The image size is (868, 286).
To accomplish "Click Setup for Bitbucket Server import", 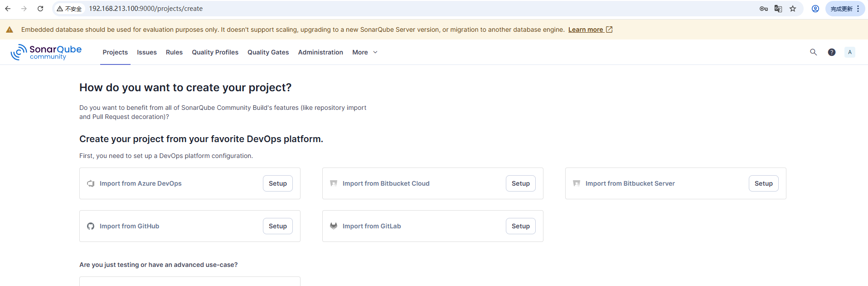I will (x=763, y=183).
